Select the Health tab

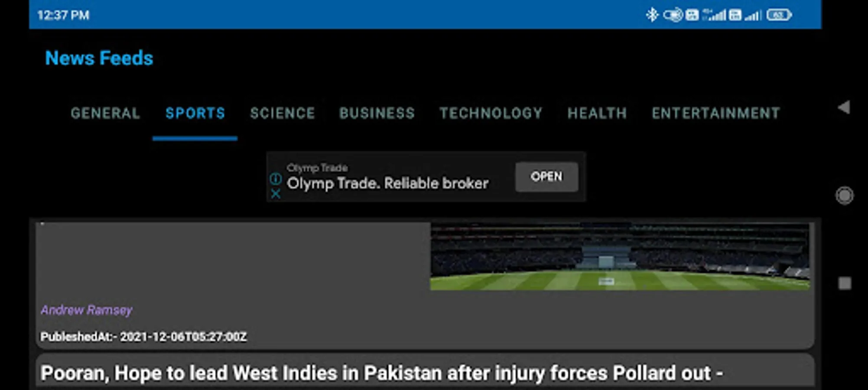click(597, 114)
